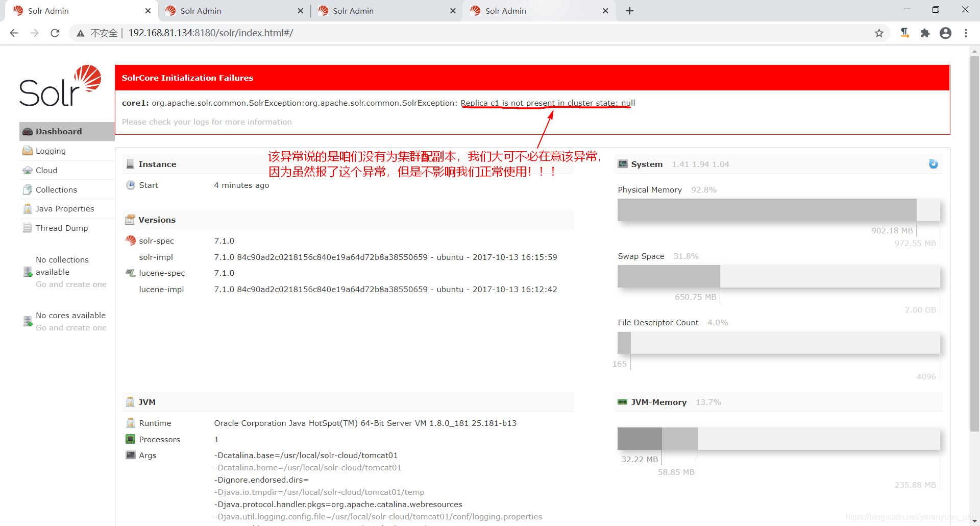Click the lucene-spec icon
980x526 pixels.
[x=131, y=273]
